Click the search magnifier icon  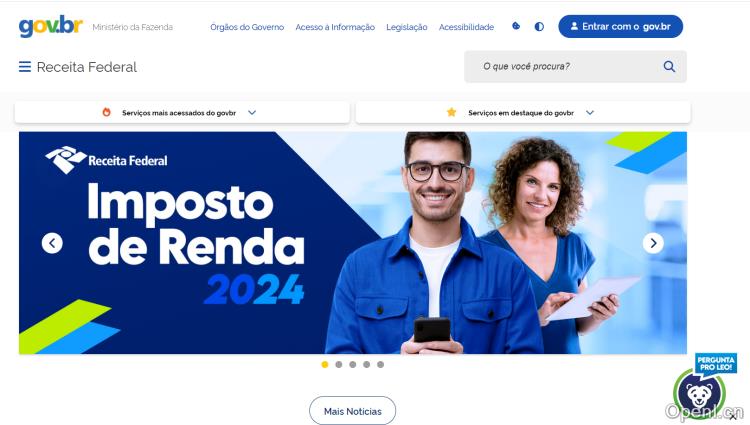669,66
